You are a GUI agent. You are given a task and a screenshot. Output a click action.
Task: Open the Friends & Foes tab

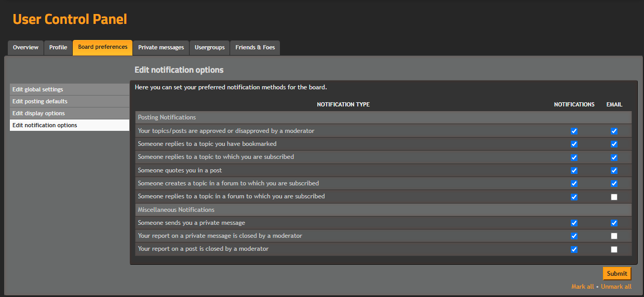coord(255,47)
